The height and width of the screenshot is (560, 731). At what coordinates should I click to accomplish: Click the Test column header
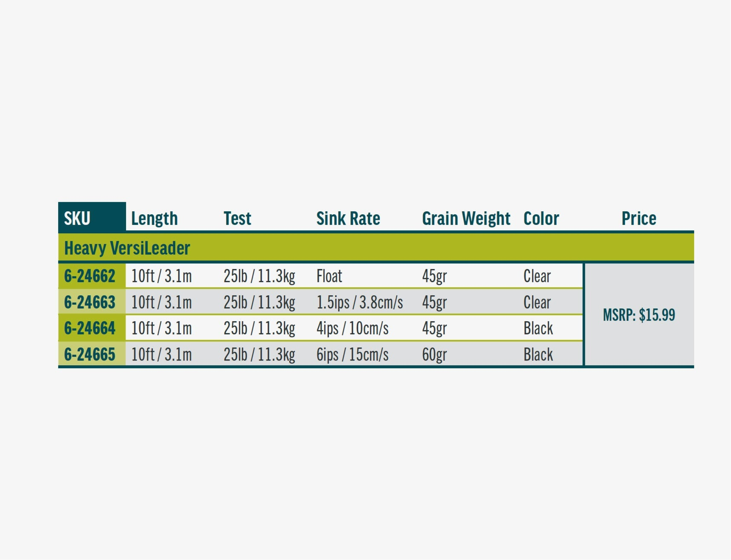(237, 218)
